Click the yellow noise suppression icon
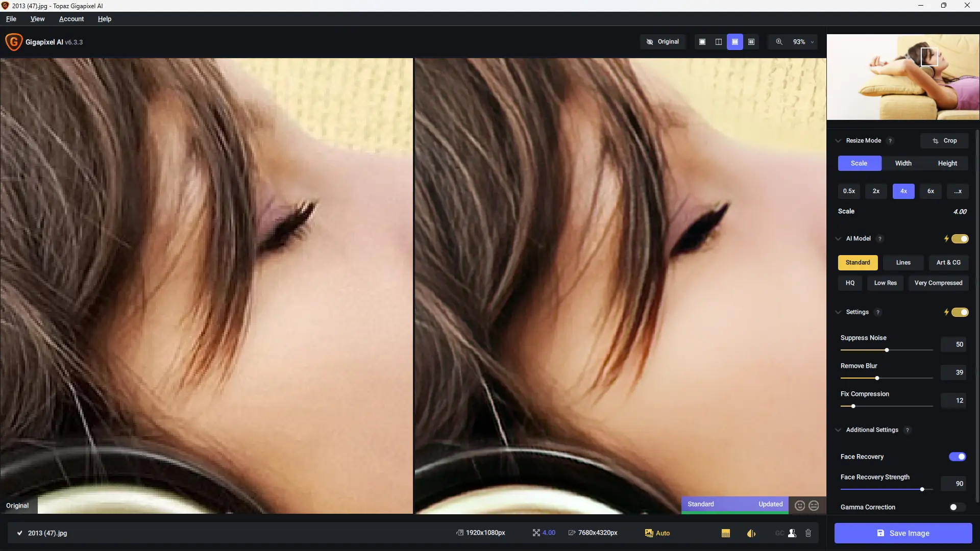The height and width of the screenshot is (551, 980). click(x=726, y=533)
